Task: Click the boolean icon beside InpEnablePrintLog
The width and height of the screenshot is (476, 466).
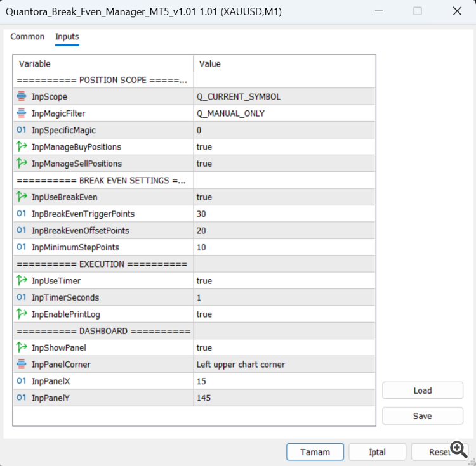Action: click(22, 314)
